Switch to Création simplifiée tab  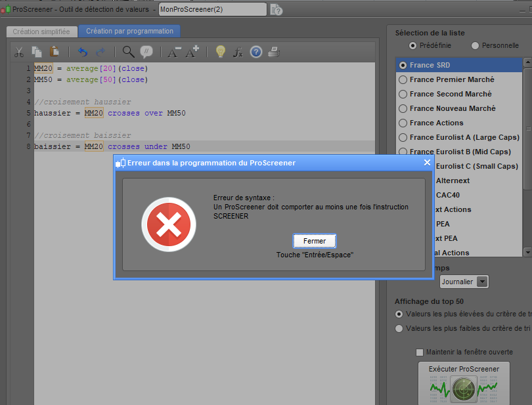pos(41,32)
